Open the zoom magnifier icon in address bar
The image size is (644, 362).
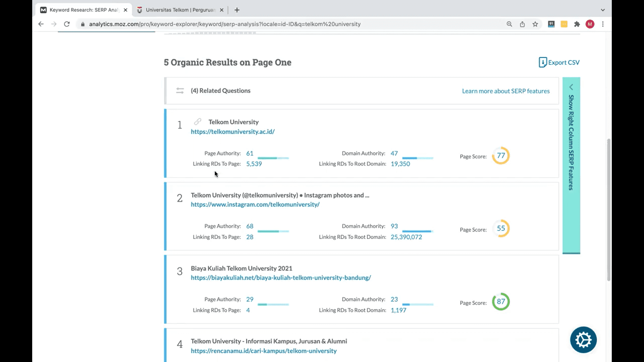(x=509, y=24)
